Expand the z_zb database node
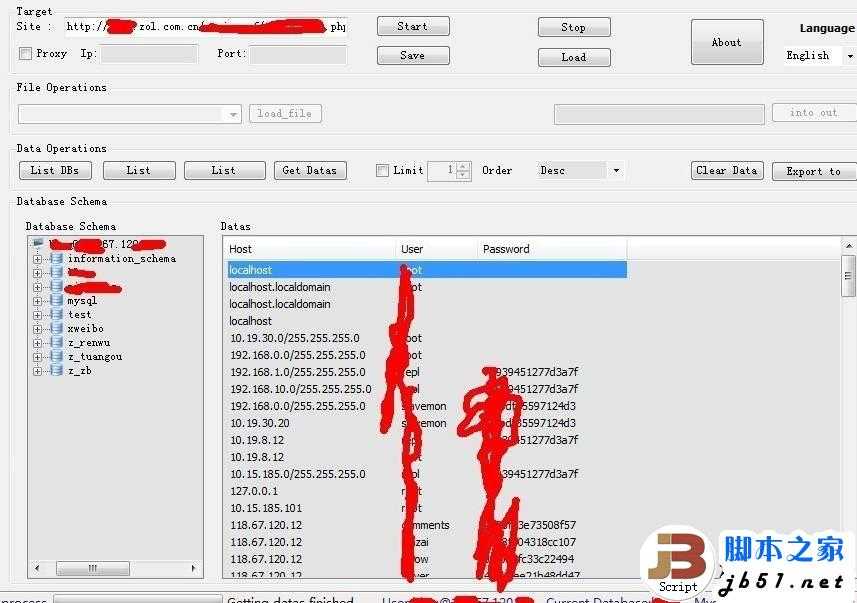 click(x=37, y=371)
